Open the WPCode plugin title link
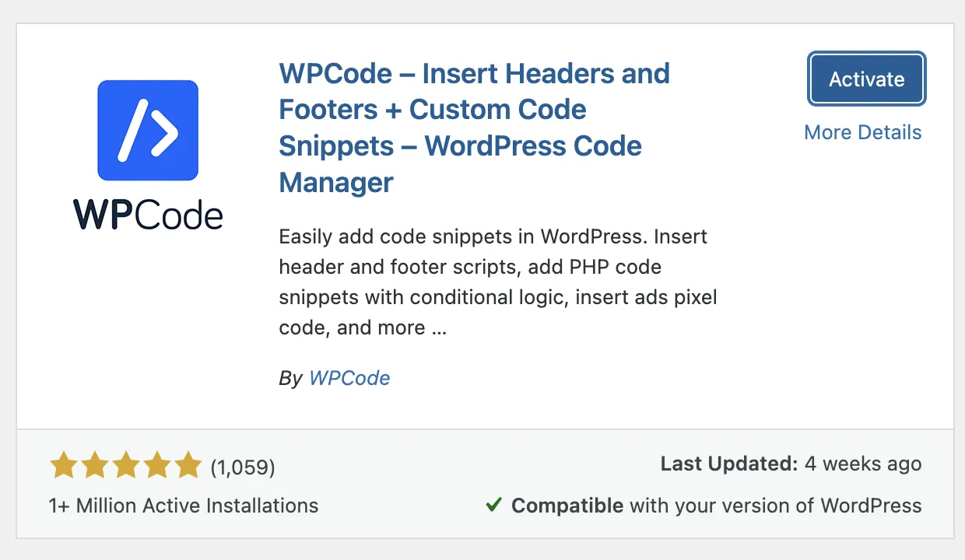 tap(474, 128)
